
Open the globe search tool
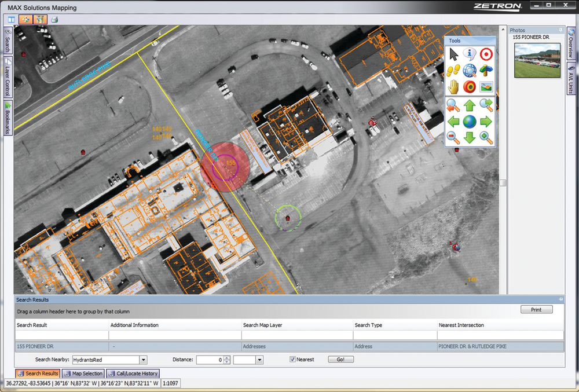[x=470, y=70]
